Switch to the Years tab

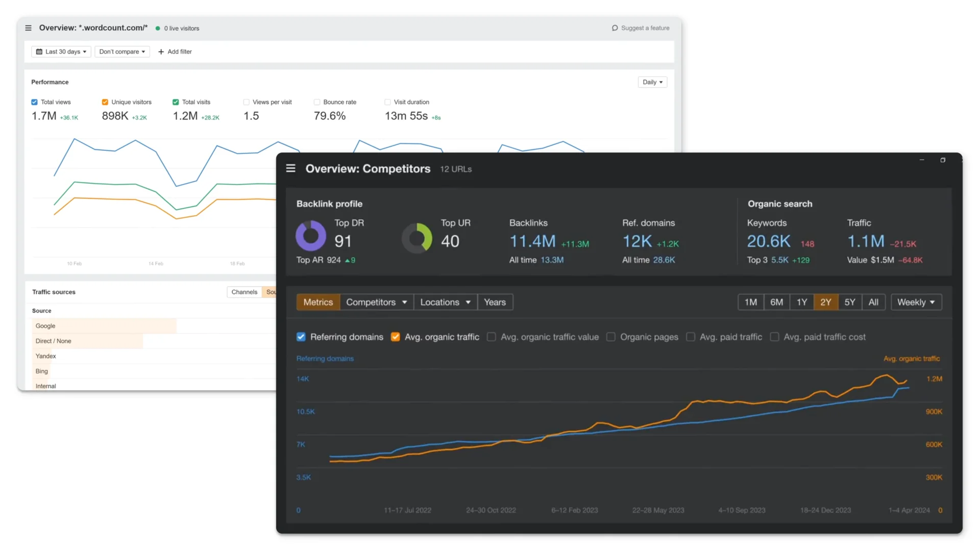click(495, 302)
